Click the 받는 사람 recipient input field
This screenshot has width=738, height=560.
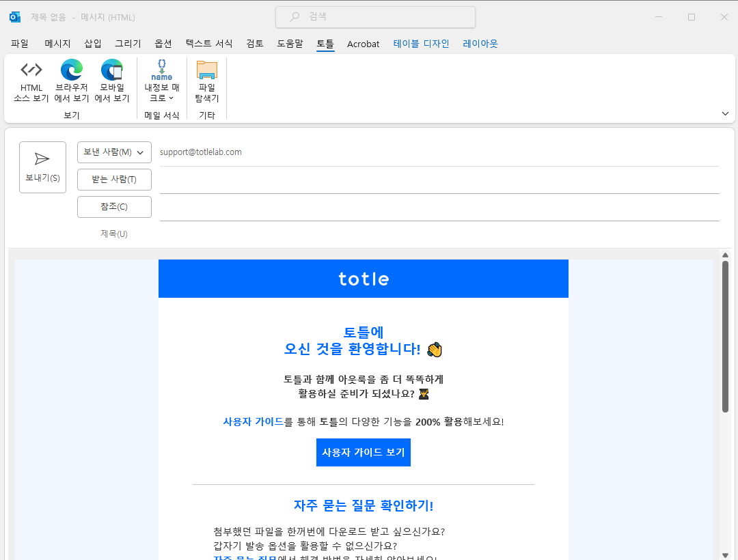coord(439,180)
